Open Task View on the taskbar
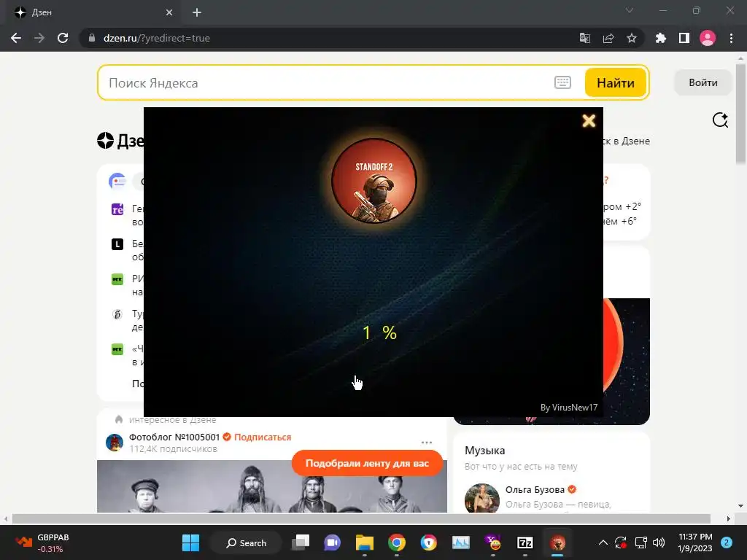The height and width of the screenshot is (560, 747). coord(301,542)
